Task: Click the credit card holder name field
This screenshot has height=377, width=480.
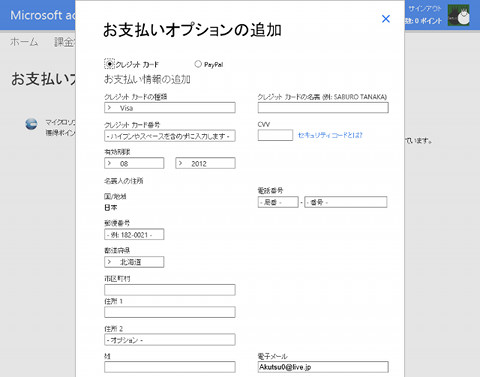Action: [x=323, y=108]
